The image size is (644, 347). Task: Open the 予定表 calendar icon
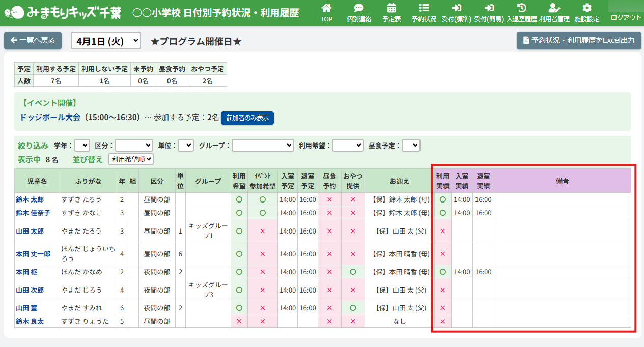[x=391, y=8]
